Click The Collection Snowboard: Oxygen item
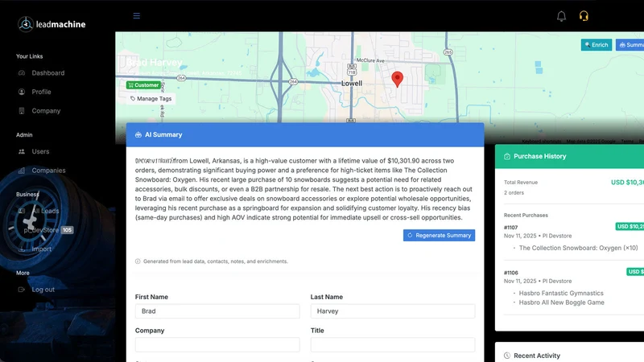The image size is (644, 362). click(x=578, y=248)
